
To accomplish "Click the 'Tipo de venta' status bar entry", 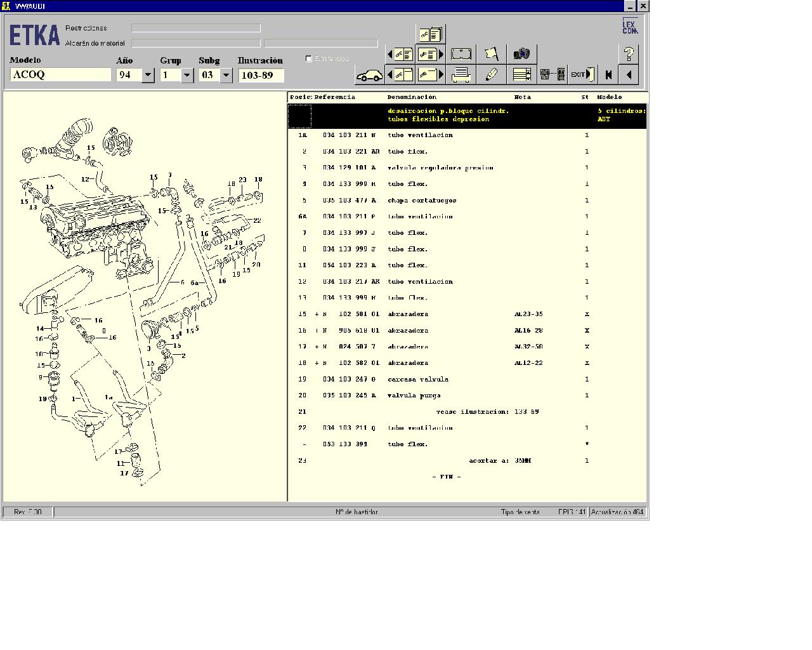I will (x=520, y=512).
